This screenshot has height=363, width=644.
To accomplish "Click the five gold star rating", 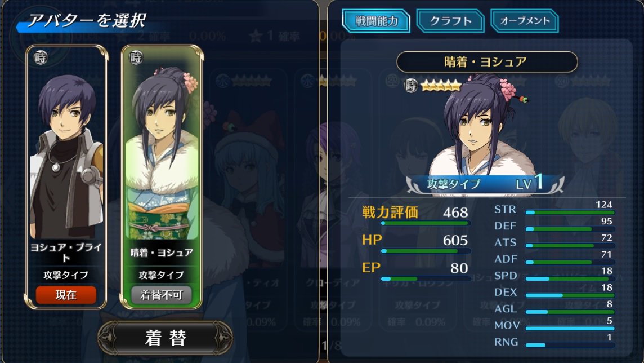I will 441,86.
